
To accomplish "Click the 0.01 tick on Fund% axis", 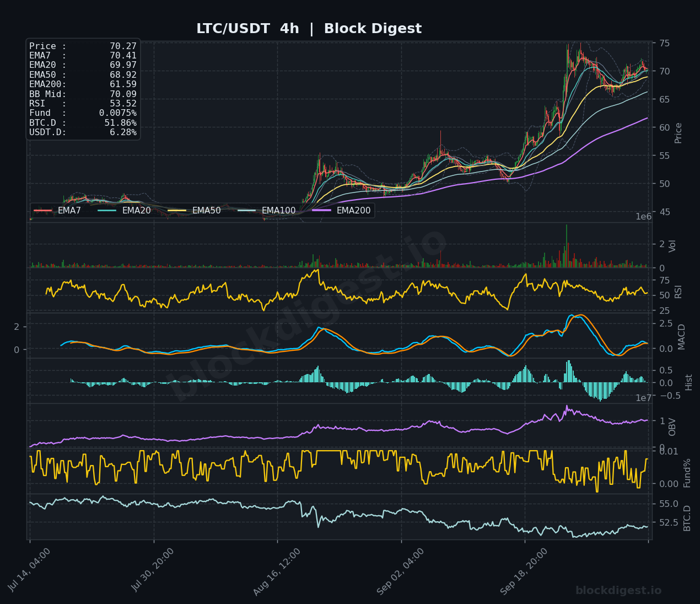I will [x=669, y=451].
